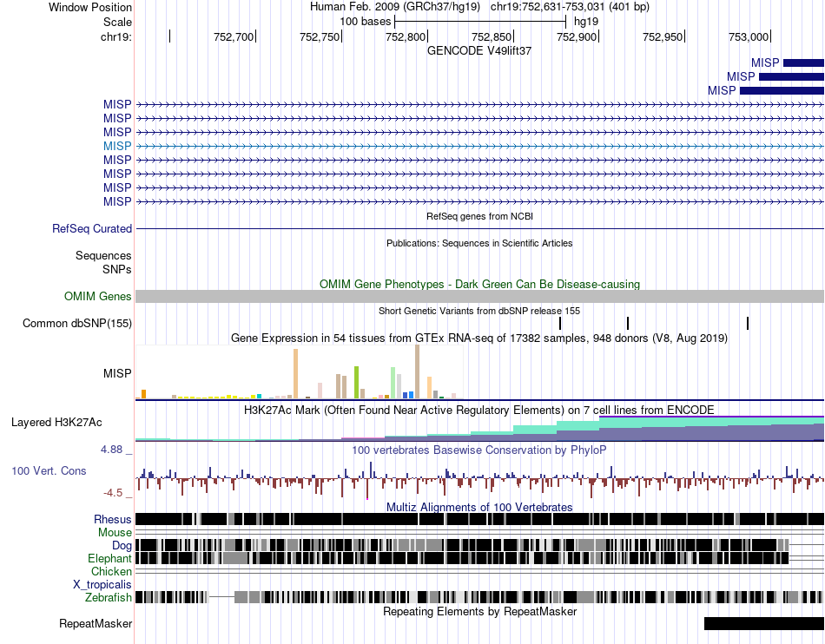Viewport: 825px width, 644px height.
Task: Click the Mouse species label
Action: click(x=115, y=533)
